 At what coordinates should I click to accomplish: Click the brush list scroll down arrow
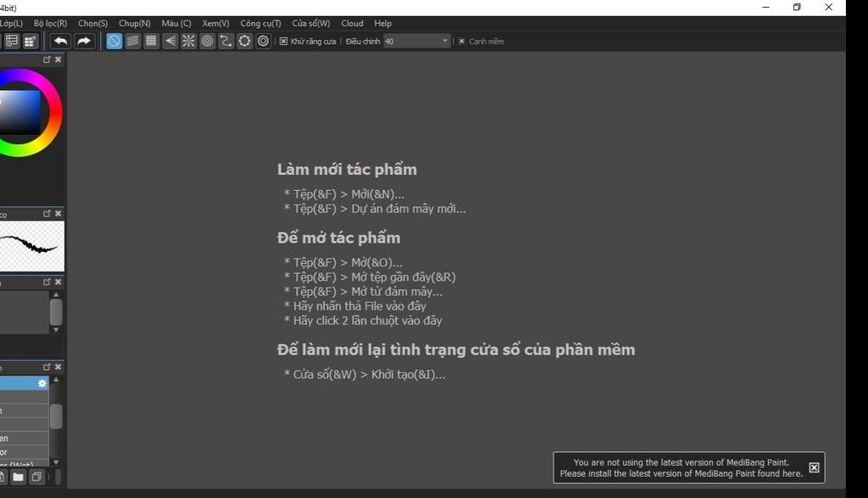pos(56,462)
